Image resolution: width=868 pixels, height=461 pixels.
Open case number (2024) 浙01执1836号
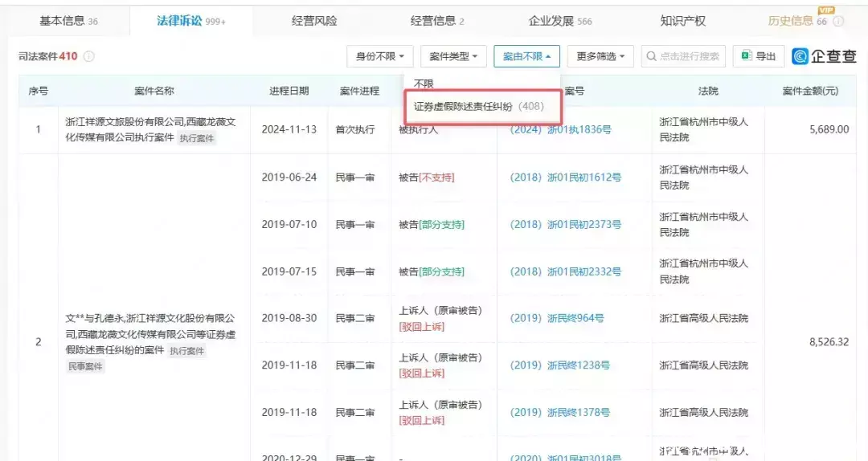point(560,129)
